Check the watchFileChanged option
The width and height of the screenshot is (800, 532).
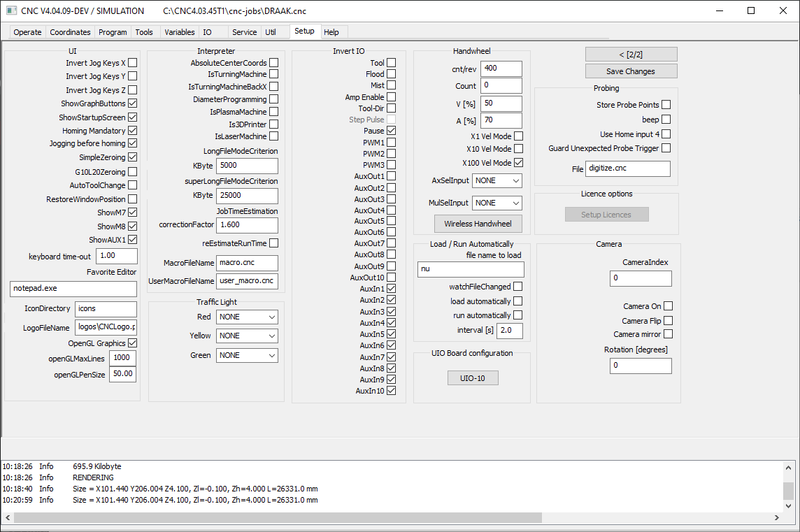point(518,287)
